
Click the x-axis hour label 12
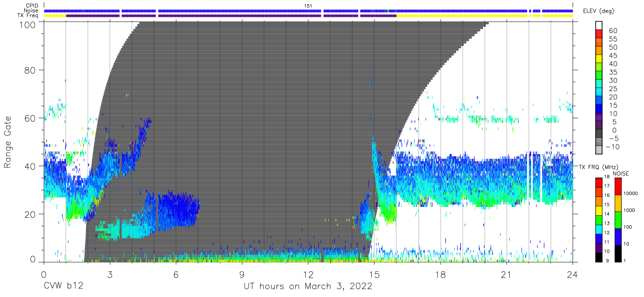coord(308,275)
